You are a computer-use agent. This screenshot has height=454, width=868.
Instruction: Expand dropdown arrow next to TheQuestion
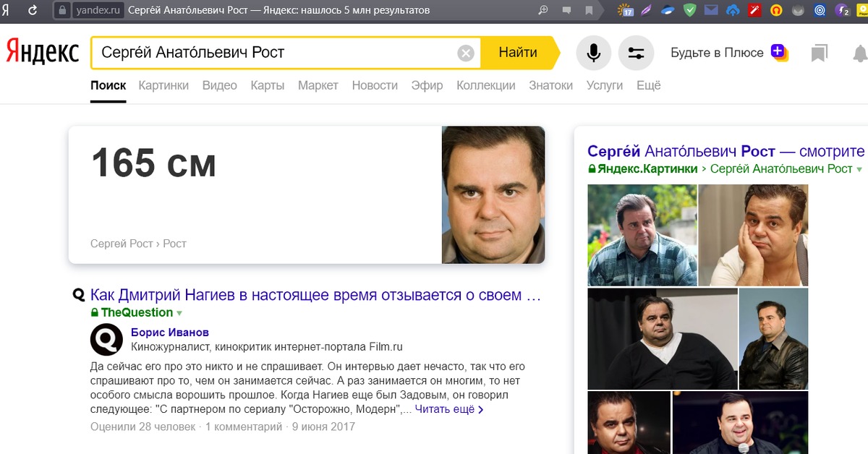179,313
